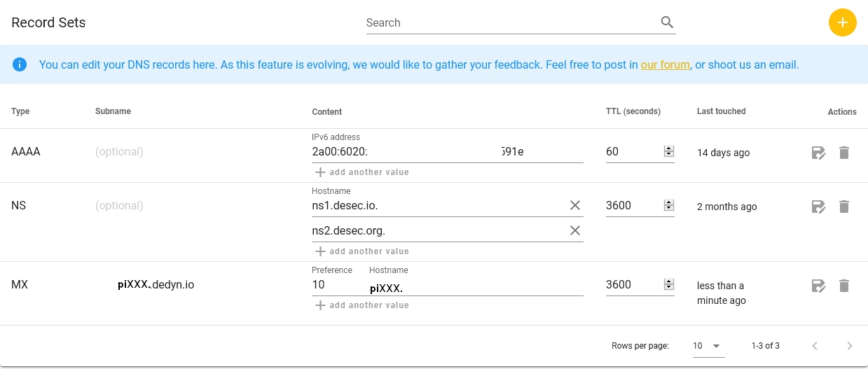Sort by the TTL (seconds) column header
The height and width of the screenshot is (369, 868).
coord(633,111)
